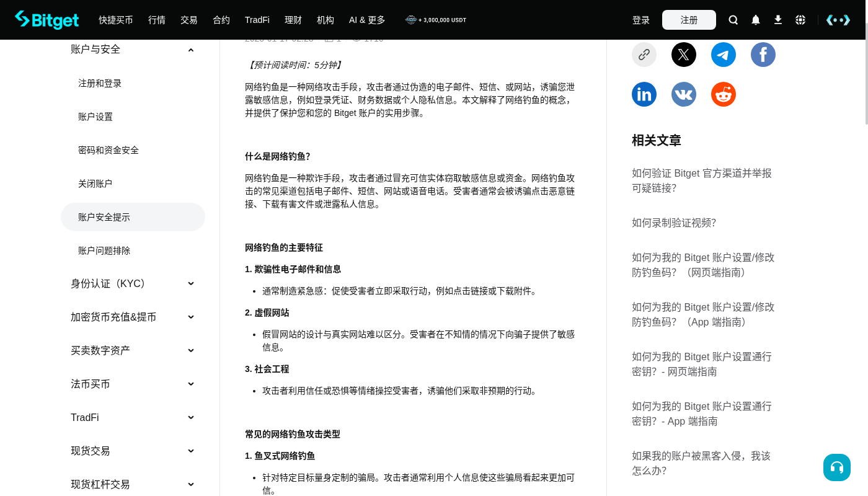Open the AI & 更多 menu
This screenshot has height=496, width=868.
367,20
